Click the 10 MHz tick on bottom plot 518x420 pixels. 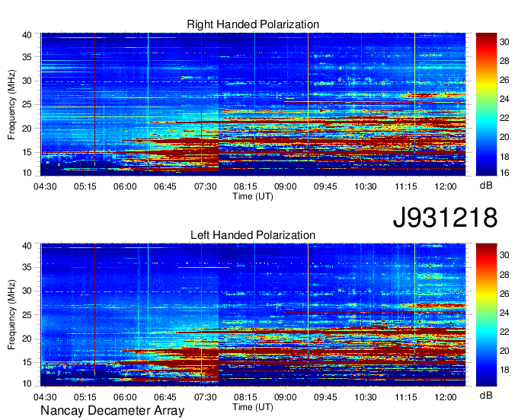click(x=27, y=383)
